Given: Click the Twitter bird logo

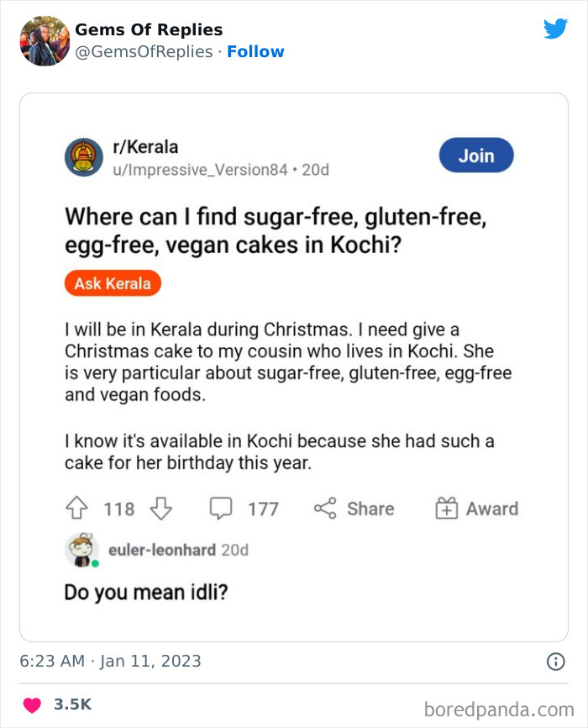Looking at the screenshot, I should pos(555,29).
